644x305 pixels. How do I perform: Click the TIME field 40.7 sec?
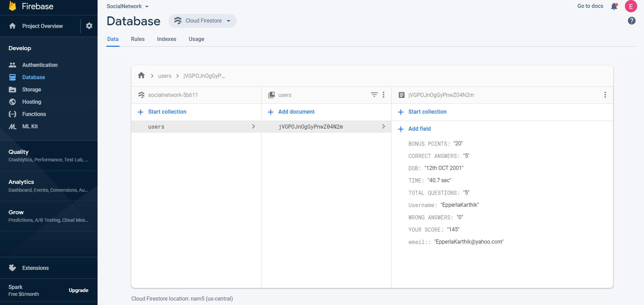coord(430,180)
